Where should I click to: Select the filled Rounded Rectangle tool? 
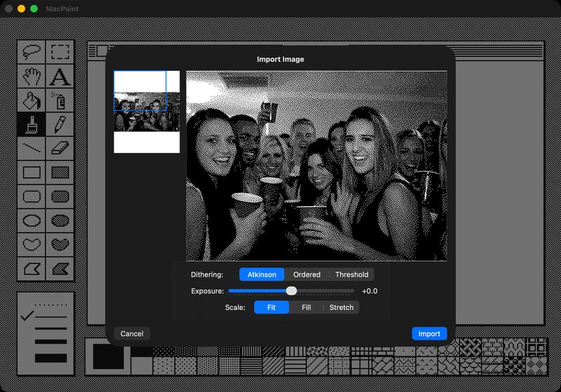click(60, 196)
